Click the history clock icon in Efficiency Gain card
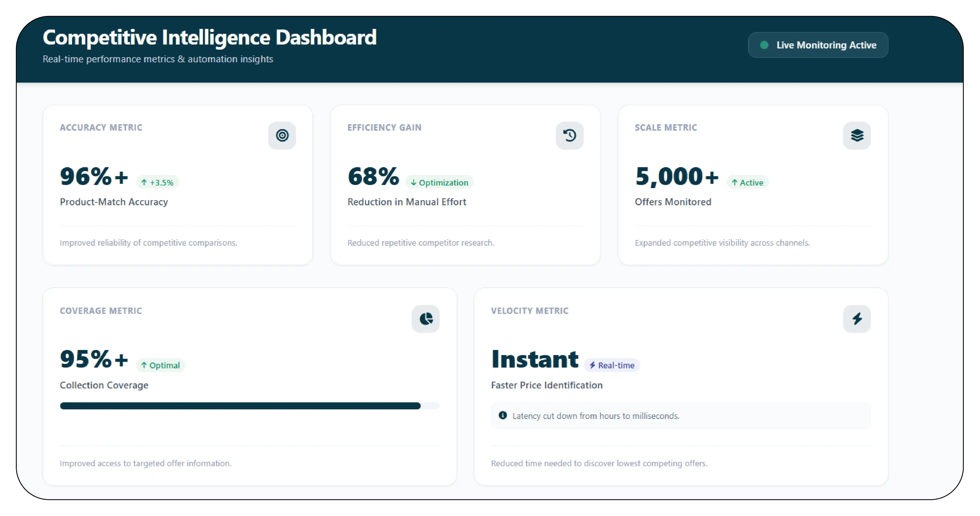 click(570, 135)
